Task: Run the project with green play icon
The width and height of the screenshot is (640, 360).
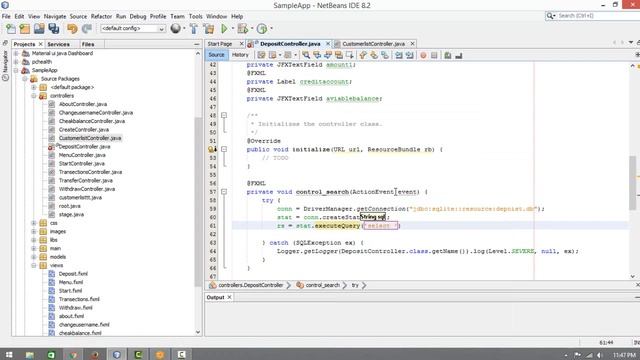Action: coord(224,29)
